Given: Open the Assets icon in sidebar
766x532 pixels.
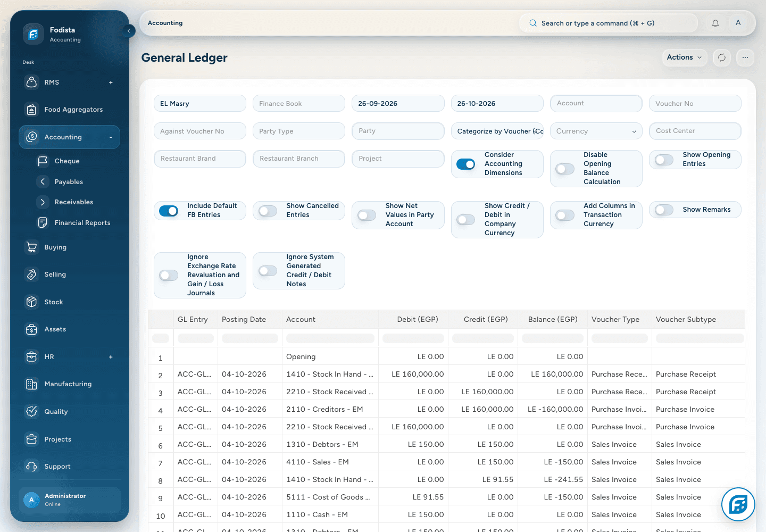Looking at the screenshot, I should tap(31, 329).
